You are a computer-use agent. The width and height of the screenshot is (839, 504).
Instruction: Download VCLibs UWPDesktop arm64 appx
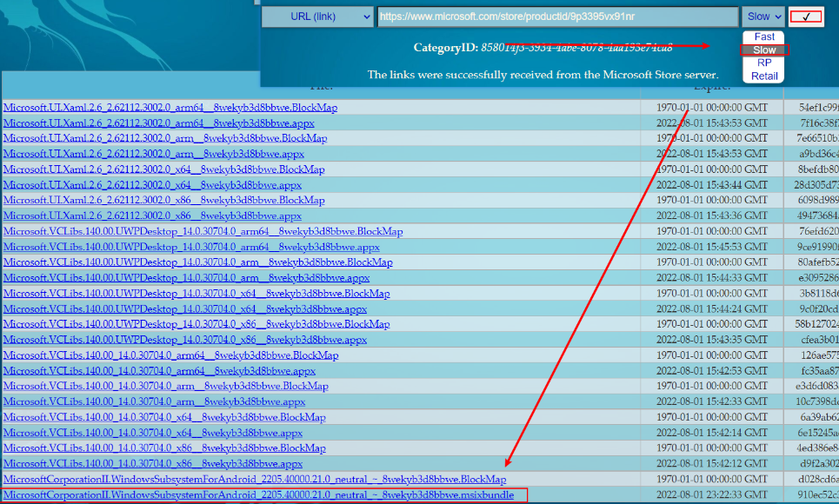click(191, 247)
